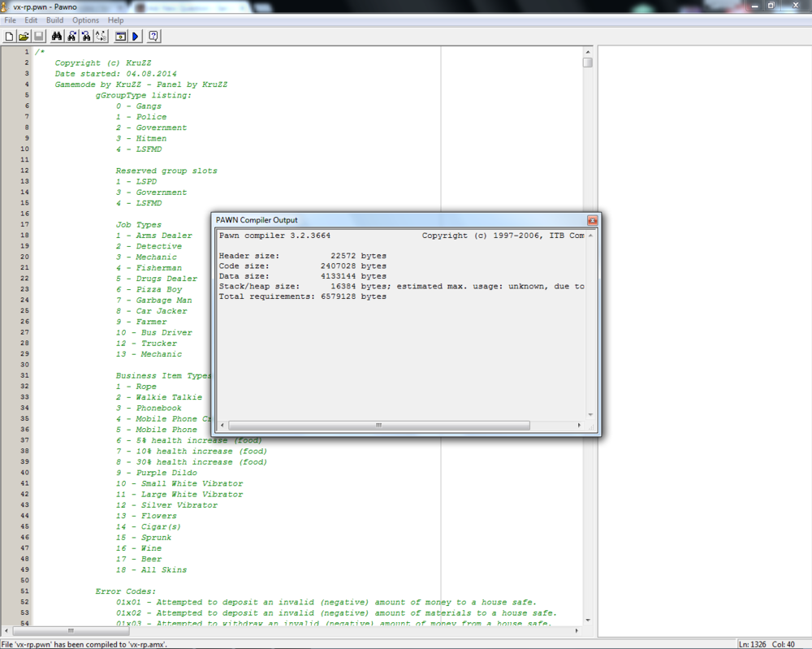812x649 pixels.
Task: Click the Pawno maximize/restore window button
Action: pos(771,6)
